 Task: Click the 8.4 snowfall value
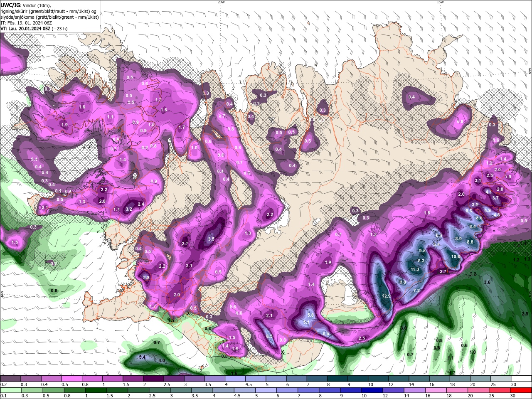point(472,227)
